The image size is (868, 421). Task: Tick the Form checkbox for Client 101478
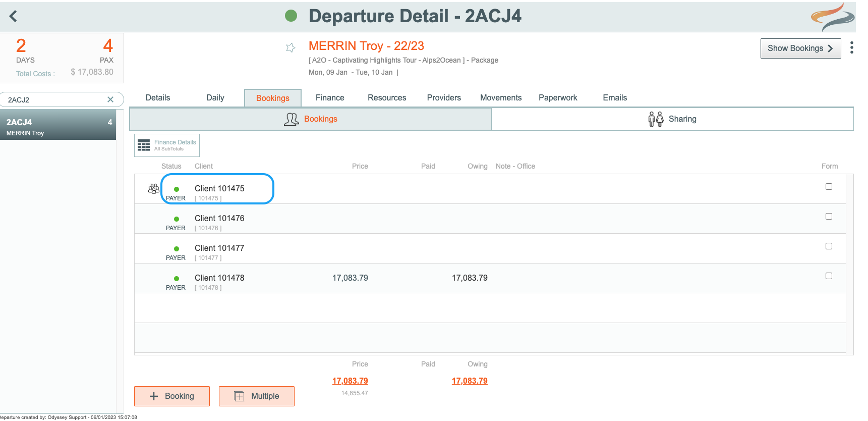[829, 276]
